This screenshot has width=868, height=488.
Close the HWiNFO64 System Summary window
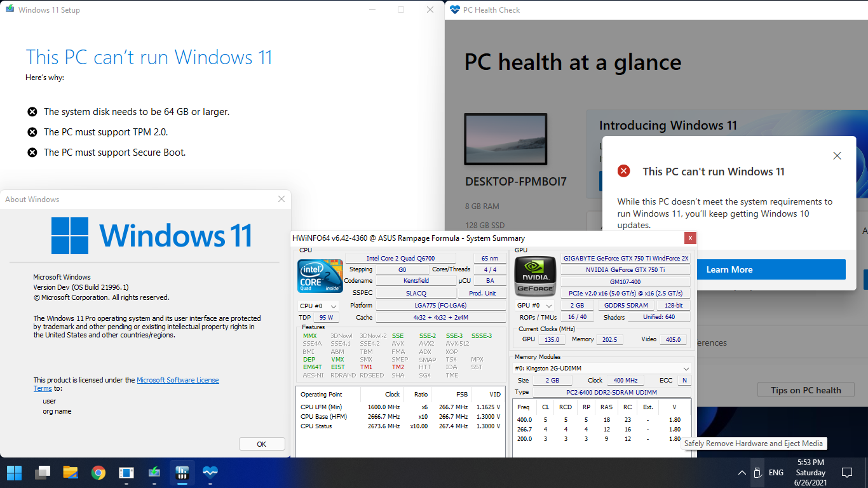click(x=690, y=238)
